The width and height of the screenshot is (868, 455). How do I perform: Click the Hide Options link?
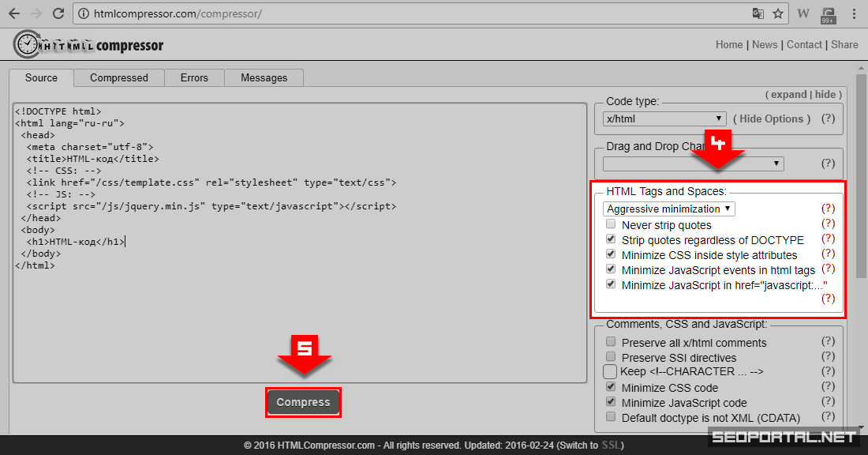point(771,118)
